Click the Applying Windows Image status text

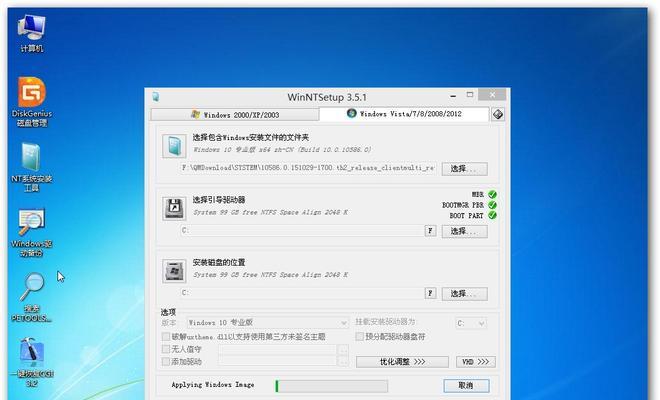coord(213,385)
